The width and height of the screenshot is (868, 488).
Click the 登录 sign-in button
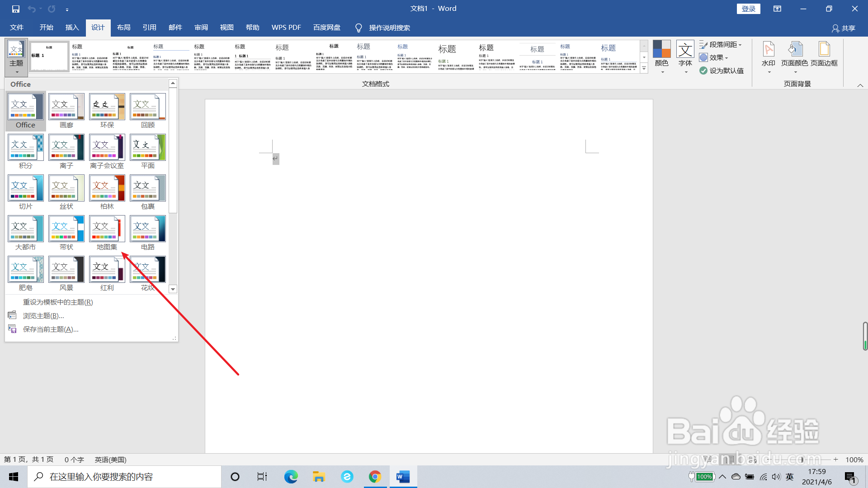pyautogui.click(x=748, y=9)
